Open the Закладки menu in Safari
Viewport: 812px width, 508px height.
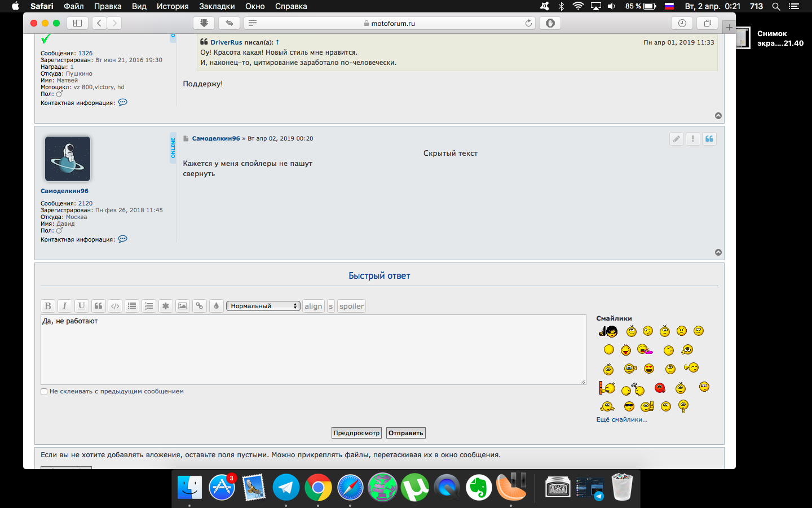pyautogui.click(x=217, y=6)
